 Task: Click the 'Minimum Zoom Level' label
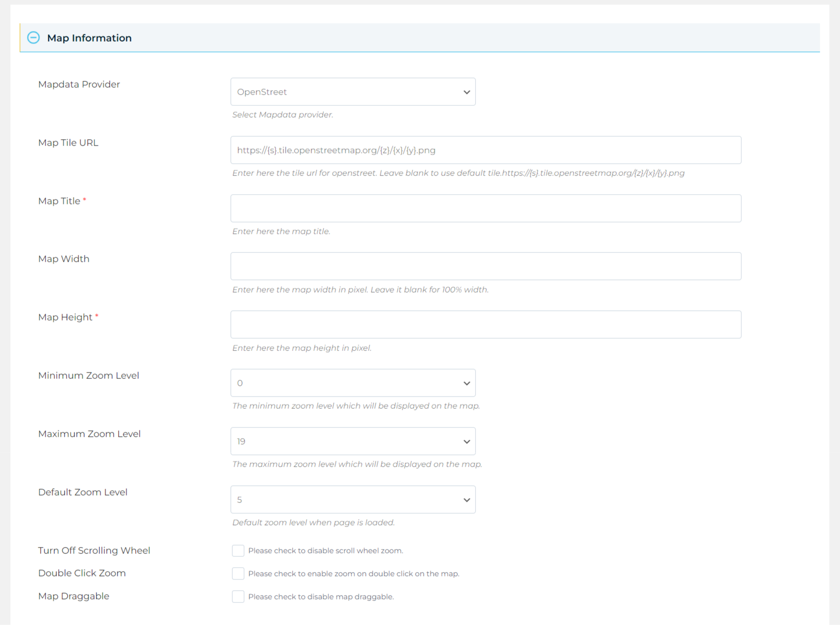89,375
